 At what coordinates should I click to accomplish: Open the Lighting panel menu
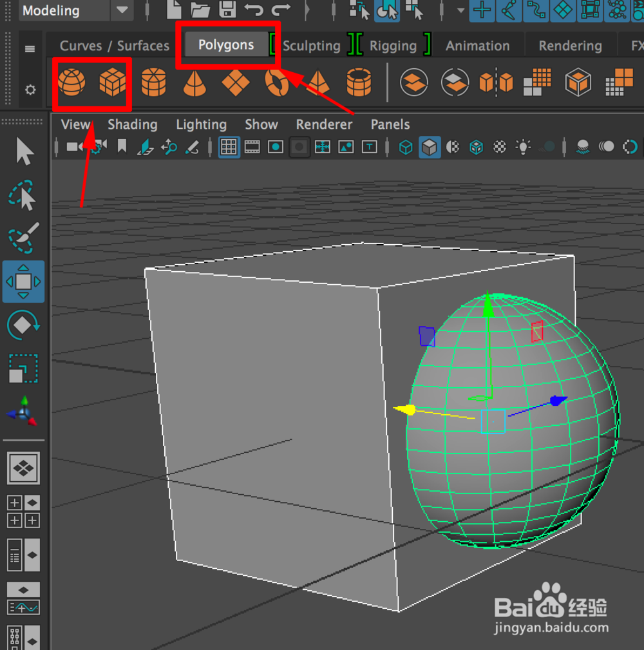202,124
